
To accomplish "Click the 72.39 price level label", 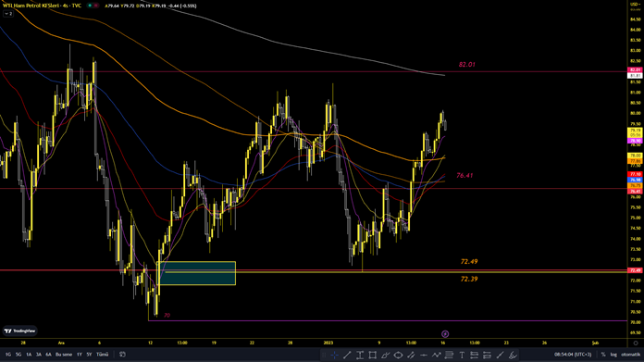I will pos(469,279).
